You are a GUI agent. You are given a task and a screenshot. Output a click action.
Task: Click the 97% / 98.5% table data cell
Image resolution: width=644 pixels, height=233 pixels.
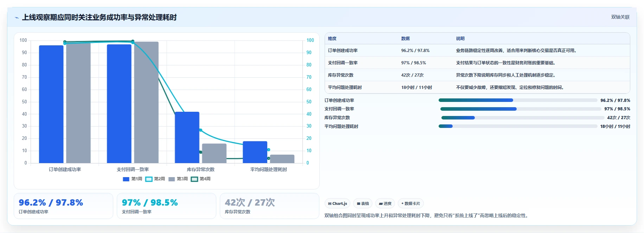[x=413, y=63]
